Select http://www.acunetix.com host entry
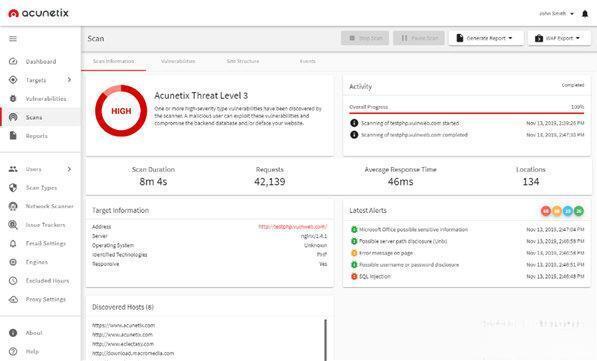The image size is (597, 361). pyautogui.click(x=122, y=335)
